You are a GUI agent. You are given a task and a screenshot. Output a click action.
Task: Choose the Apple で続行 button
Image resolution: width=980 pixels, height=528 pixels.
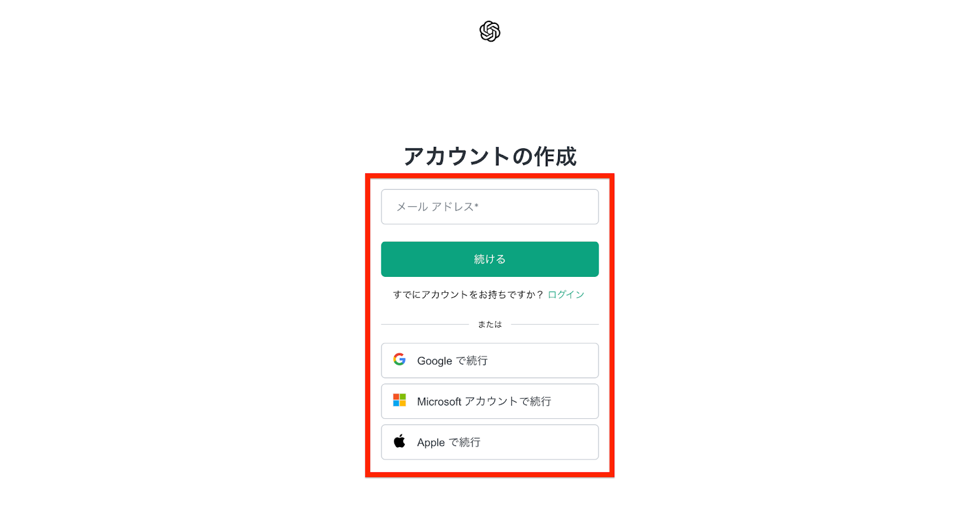pyautogui.click(x=490, y=442)
